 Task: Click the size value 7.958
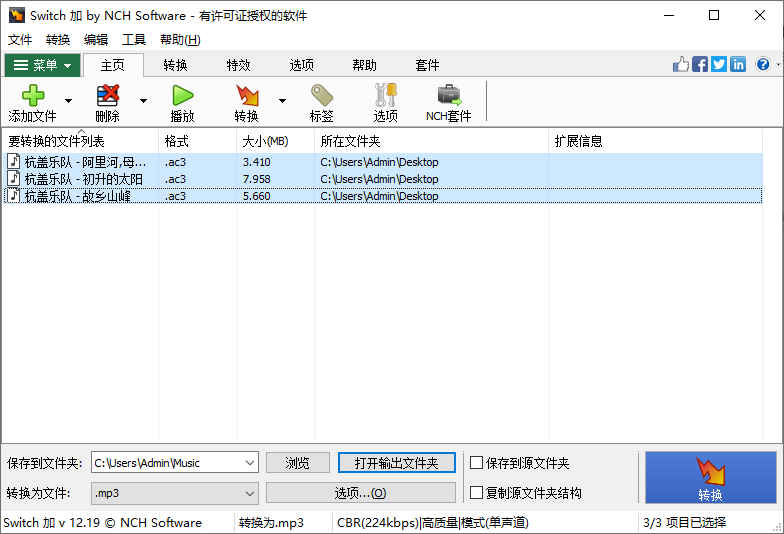click(x=256, y=179)
